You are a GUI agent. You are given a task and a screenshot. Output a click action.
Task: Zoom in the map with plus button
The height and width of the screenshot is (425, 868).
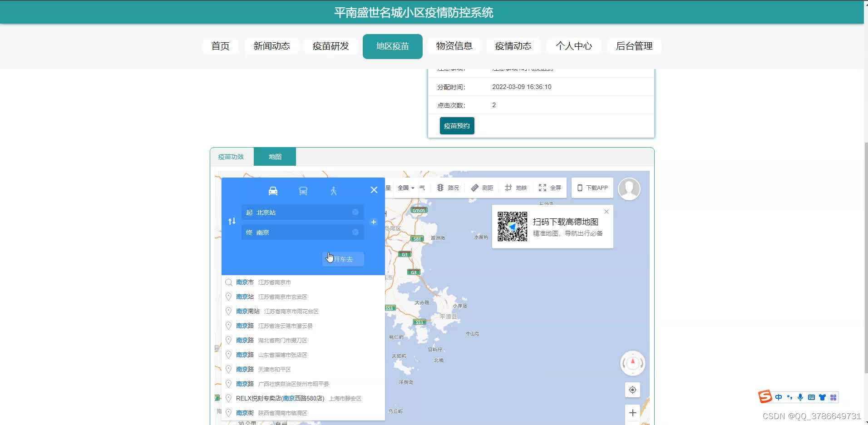pyautogui.click(x=632, y=412)
